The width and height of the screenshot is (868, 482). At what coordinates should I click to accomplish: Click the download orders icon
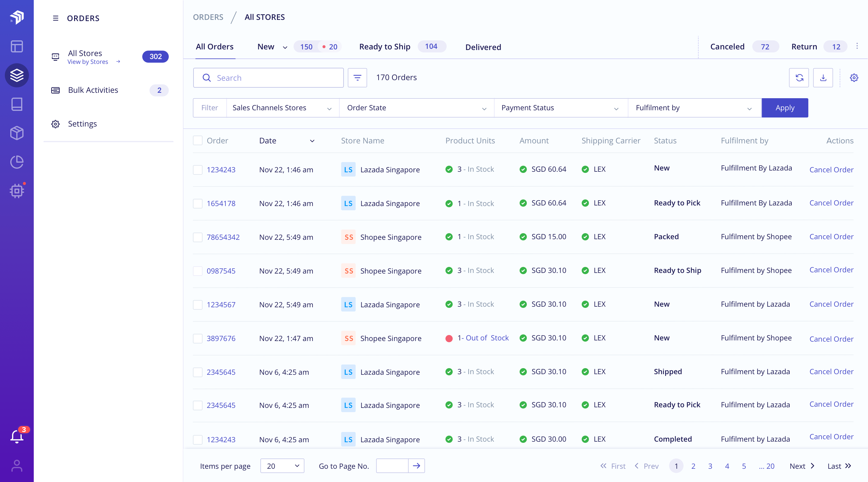tap(823, 78)
